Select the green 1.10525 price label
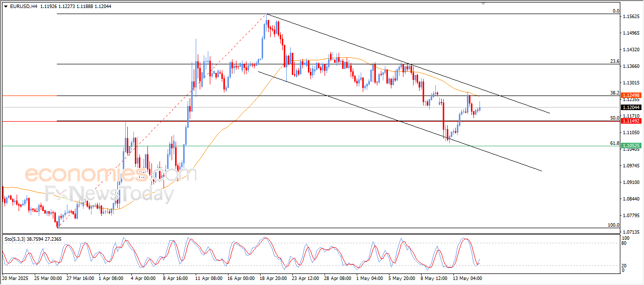644x285 pixels. pyautogui.click(x=630, y=146)
